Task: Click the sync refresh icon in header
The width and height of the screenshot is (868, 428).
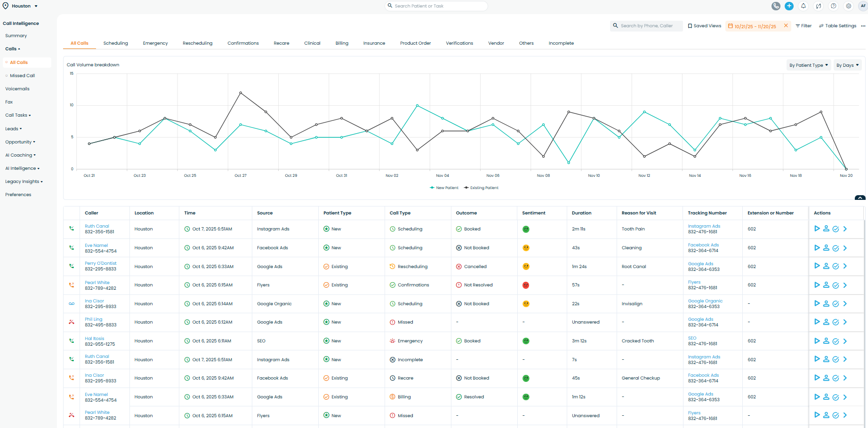Action: (819, 6)
